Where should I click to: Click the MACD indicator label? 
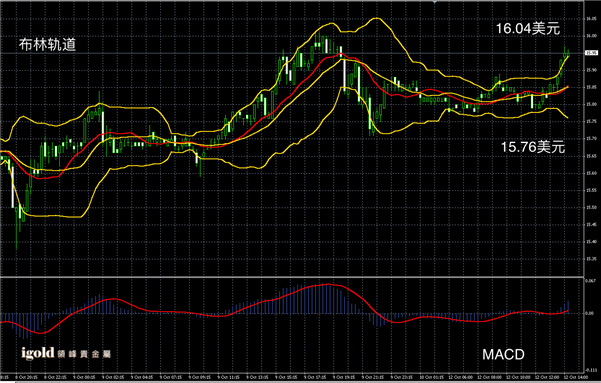pyautogui.click(x=503, y=355)
